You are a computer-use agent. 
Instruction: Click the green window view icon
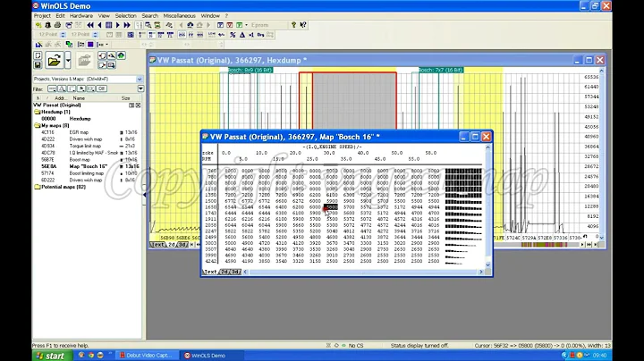pos(239,25)
